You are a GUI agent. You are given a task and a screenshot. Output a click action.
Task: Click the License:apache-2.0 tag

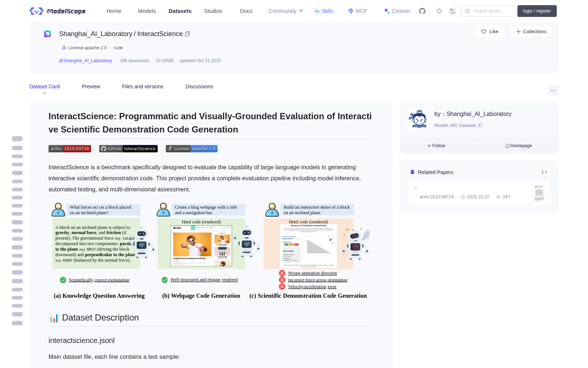pos(84,48)
